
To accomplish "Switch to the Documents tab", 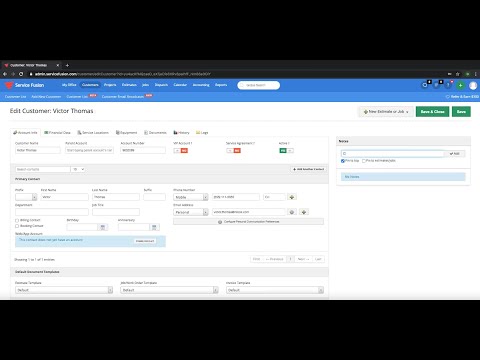I will [155, 133].
